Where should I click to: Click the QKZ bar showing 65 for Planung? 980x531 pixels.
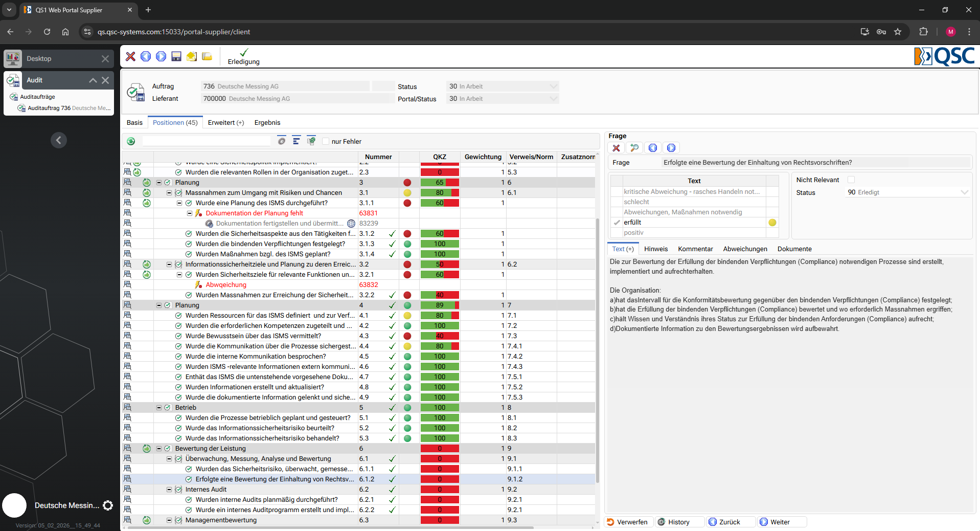440,183
